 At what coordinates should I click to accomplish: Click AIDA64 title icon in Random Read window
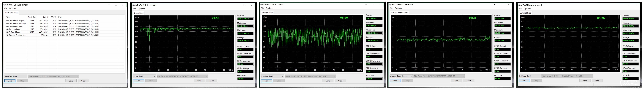[261, 4]
